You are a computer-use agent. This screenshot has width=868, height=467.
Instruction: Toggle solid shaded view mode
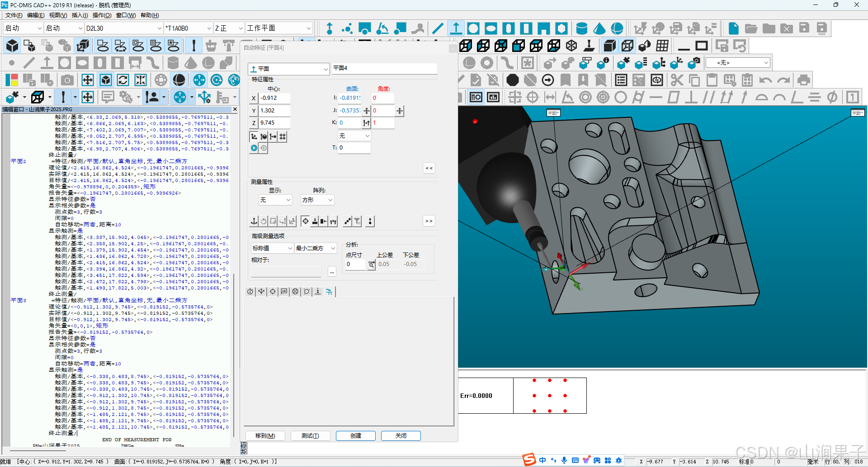(x=610, y=46)
